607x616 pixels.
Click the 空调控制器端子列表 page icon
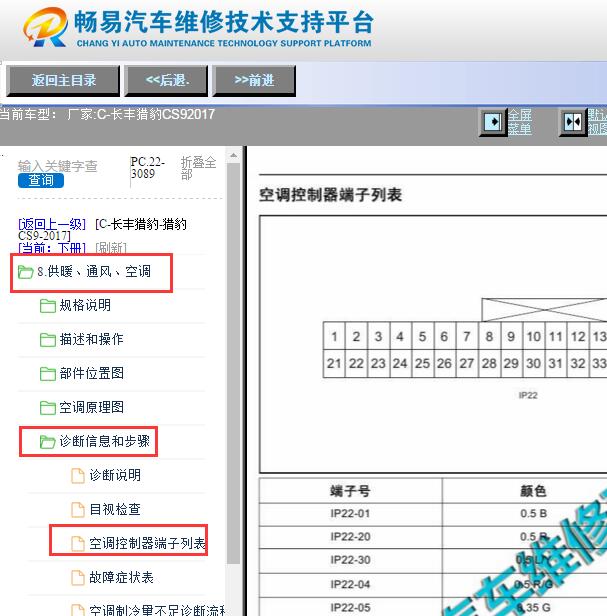(78, 544)
